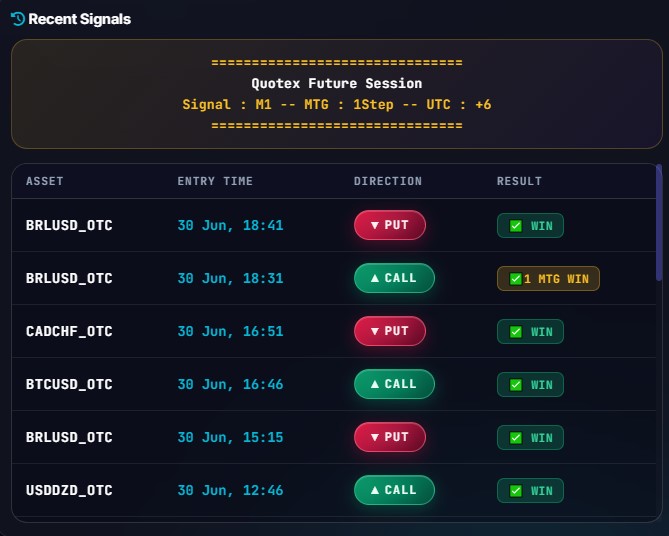Click the green check in USDDZD_OTC WIN result

tap(515, 490)
